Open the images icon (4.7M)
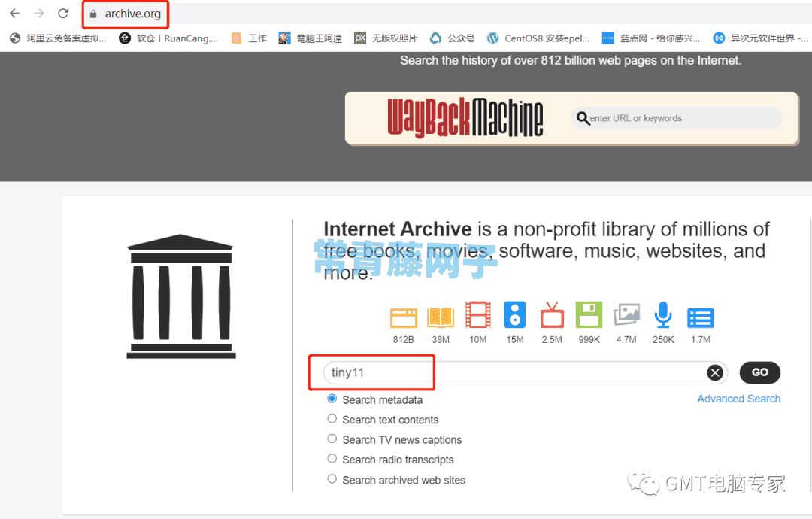 (x=626, y=315)
